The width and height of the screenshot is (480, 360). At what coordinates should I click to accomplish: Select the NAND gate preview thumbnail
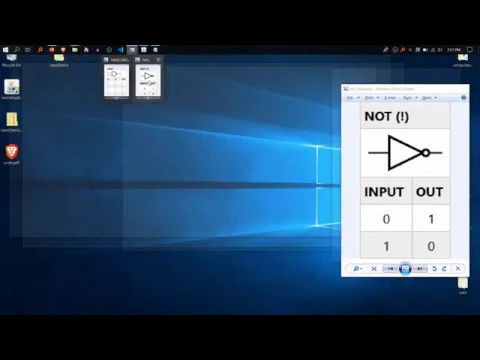coord(116,80)
